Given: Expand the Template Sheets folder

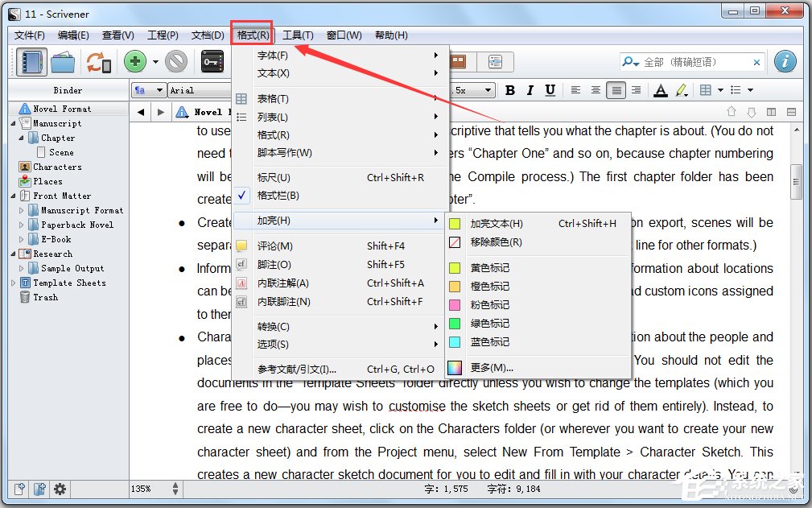Looking at the screenshot, I should 14,283.
